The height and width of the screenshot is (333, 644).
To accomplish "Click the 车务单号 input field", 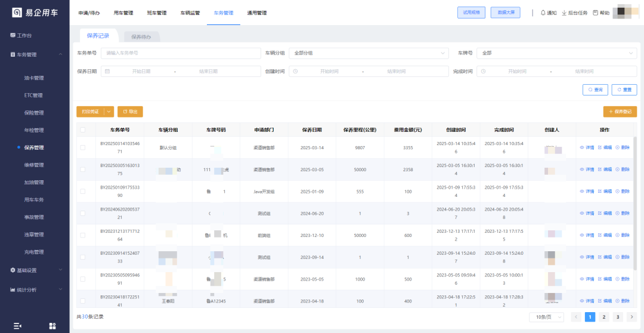I will [x=180, y=53].
